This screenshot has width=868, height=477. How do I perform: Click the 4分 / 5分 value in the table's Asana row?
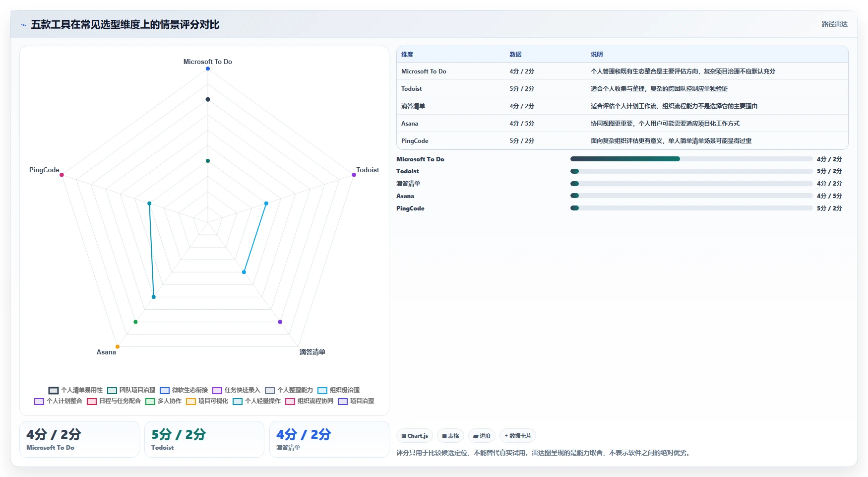click(522, 124)
